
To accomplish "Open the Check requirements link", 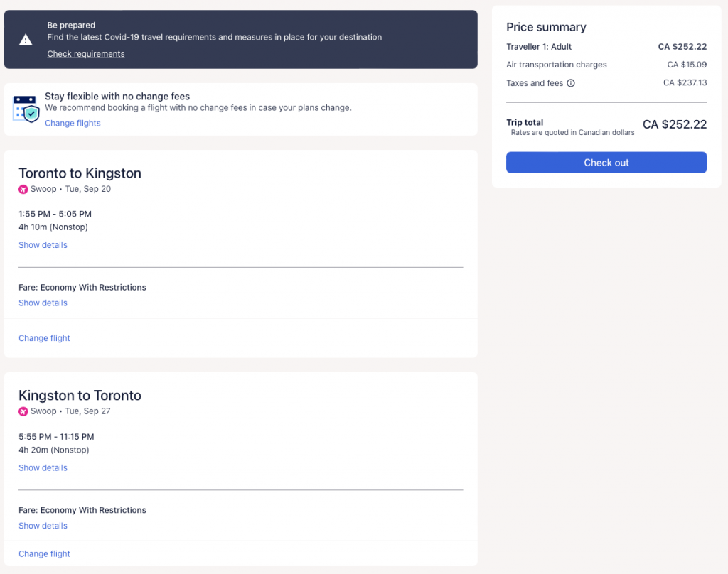I will tap(86, 54).
